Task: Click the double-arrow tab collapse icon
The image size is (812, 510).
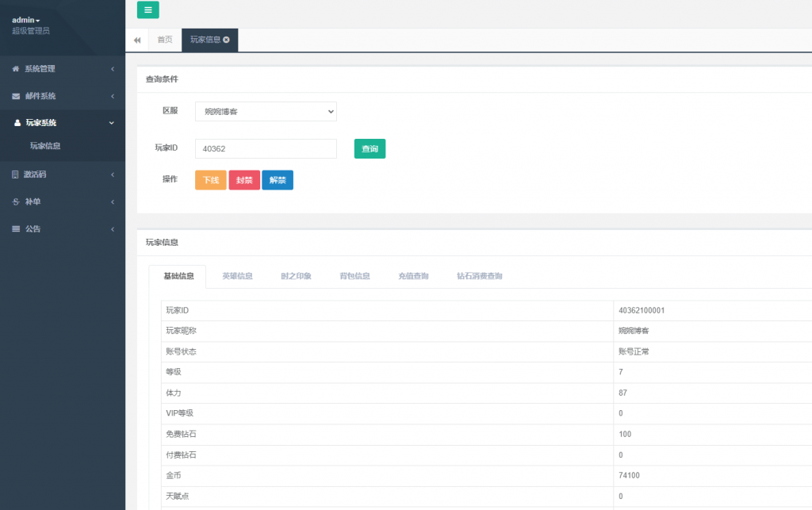Action: tap(136, 40)
